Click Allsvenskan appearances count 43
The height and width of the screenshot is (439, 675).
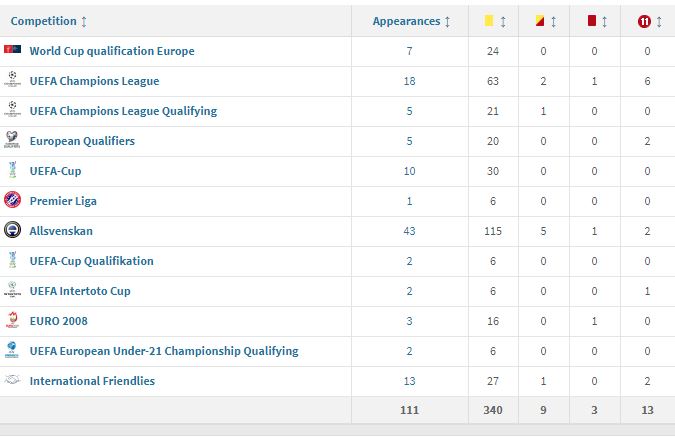coord(409,231)
